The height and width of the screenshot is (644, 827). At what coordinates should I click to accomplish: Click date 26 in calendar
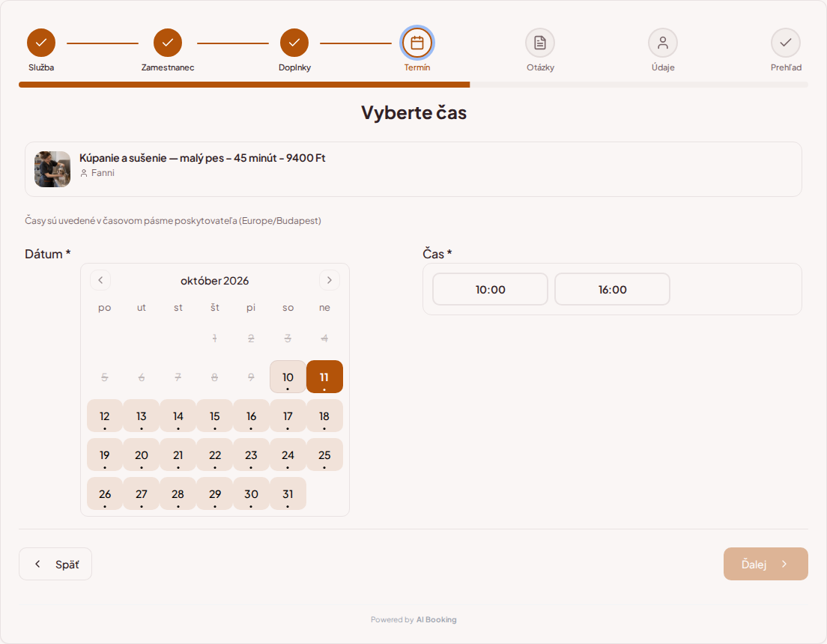click(x=104, y=493)
